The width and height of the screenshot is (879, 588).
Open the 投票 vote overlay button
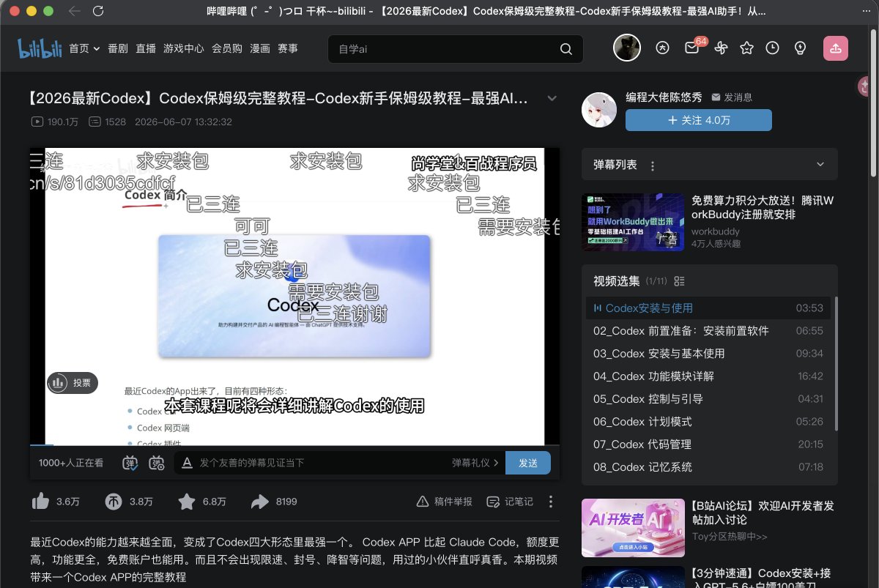pyautogui.click(x=73, y=382)
